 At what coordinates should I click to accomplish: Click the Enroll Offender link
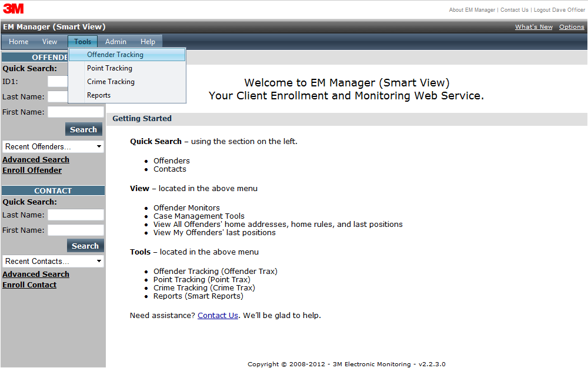click(x=32, y=170)
